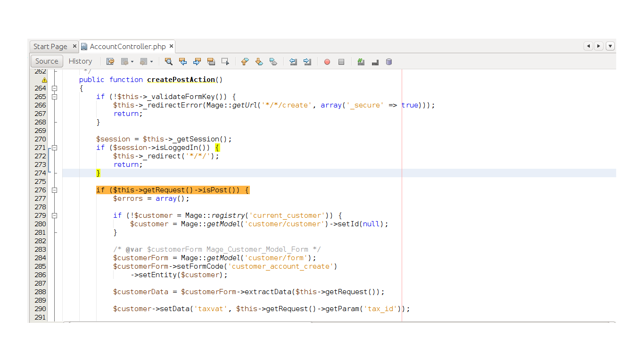Start macro recording
Viewport: 644px width, 362px height.
tap(327, 61)
